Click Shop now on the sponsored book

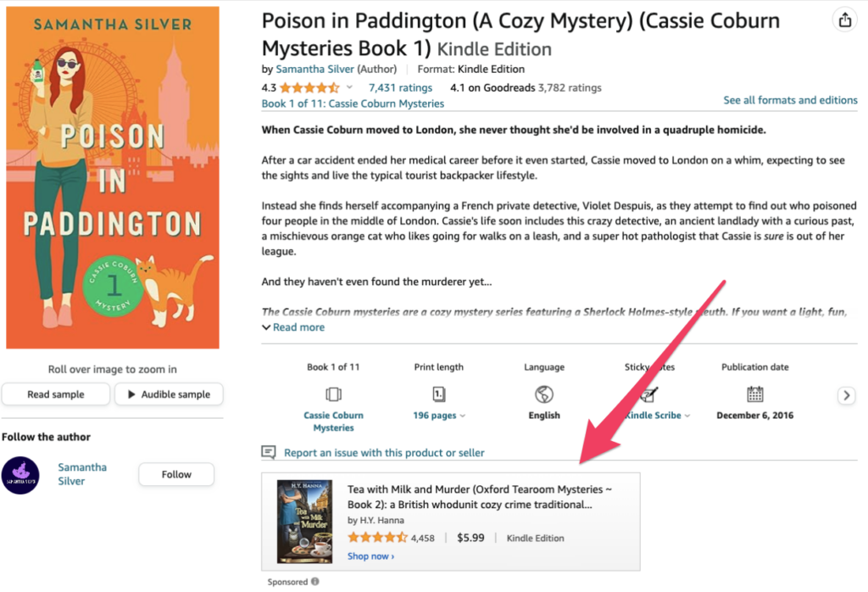point(370,556)
